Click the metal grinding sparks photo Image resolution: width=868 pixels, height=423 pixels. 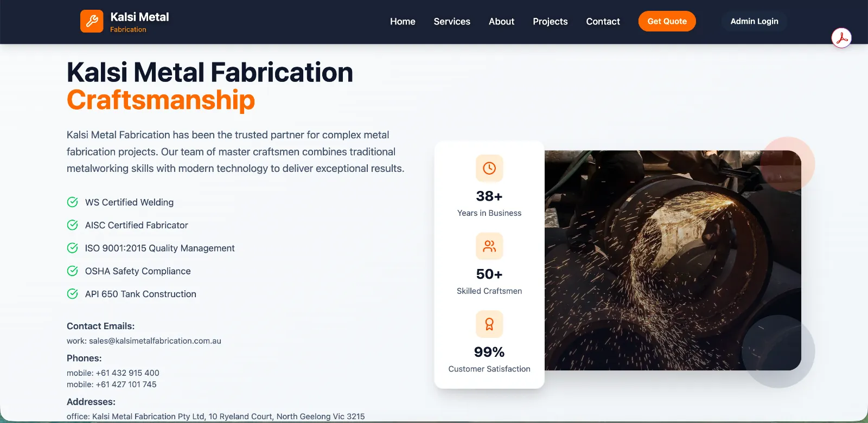click(673, 260)
